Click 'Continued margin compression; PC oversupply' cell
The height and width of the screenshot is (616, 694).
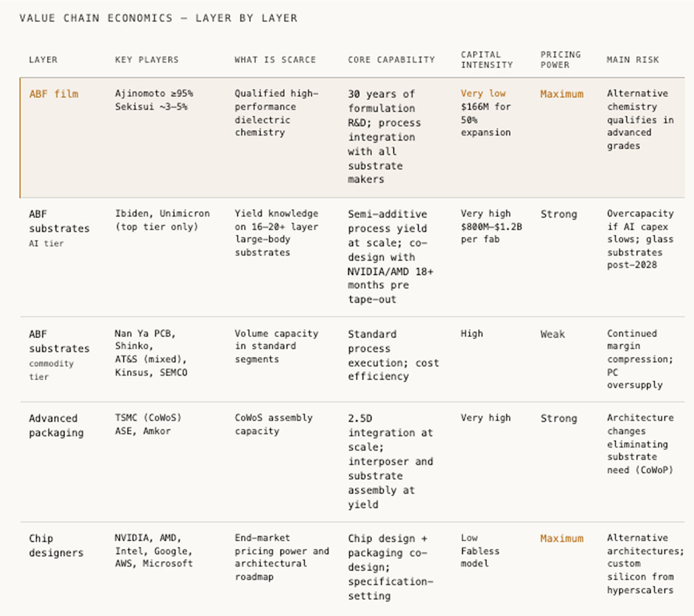(640, 359)
